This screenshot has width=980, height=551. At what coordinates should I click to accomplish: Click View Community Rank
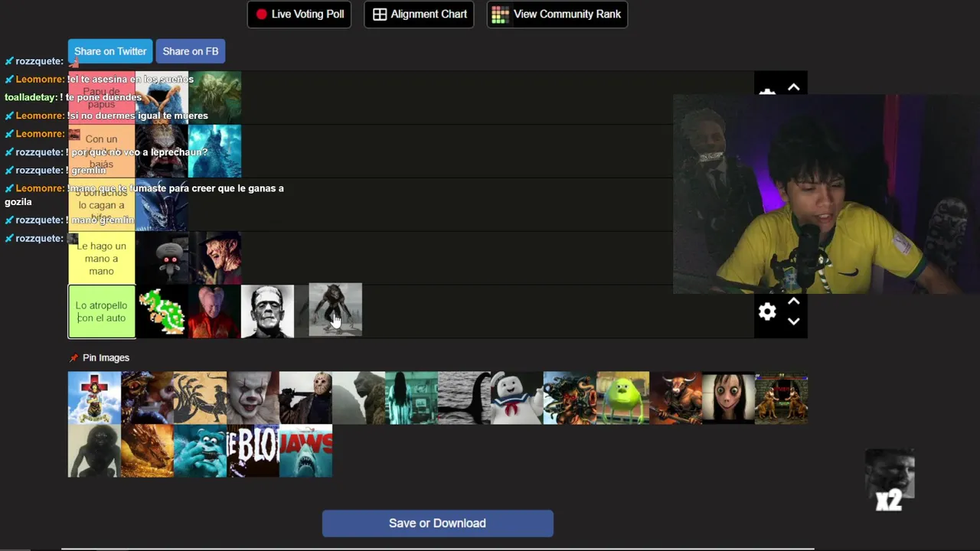[557, 14]
